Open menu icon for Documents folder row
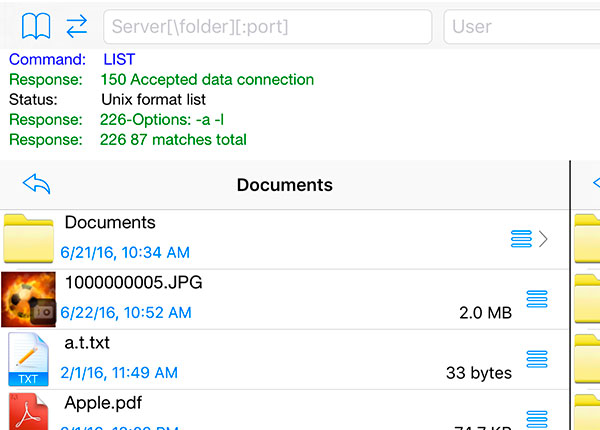Viewport: 600px width, 430px height. (x=520, y=239)
